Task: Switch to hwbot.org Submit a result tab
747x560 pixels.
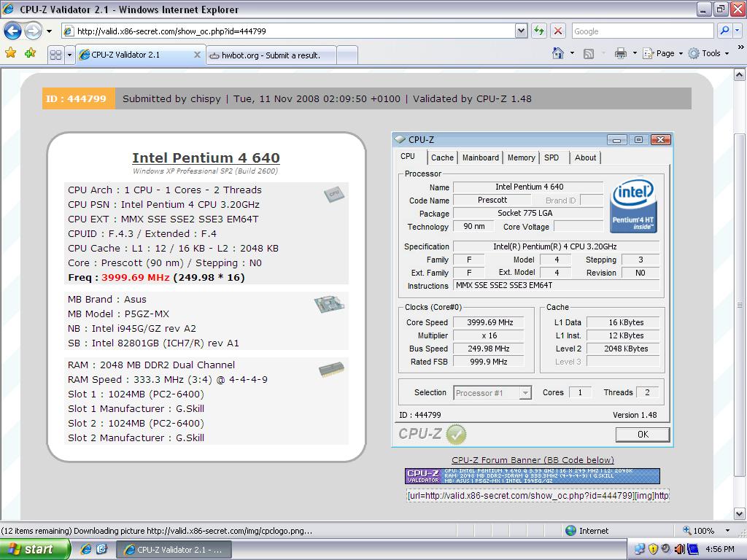Action: coord(271,55)
